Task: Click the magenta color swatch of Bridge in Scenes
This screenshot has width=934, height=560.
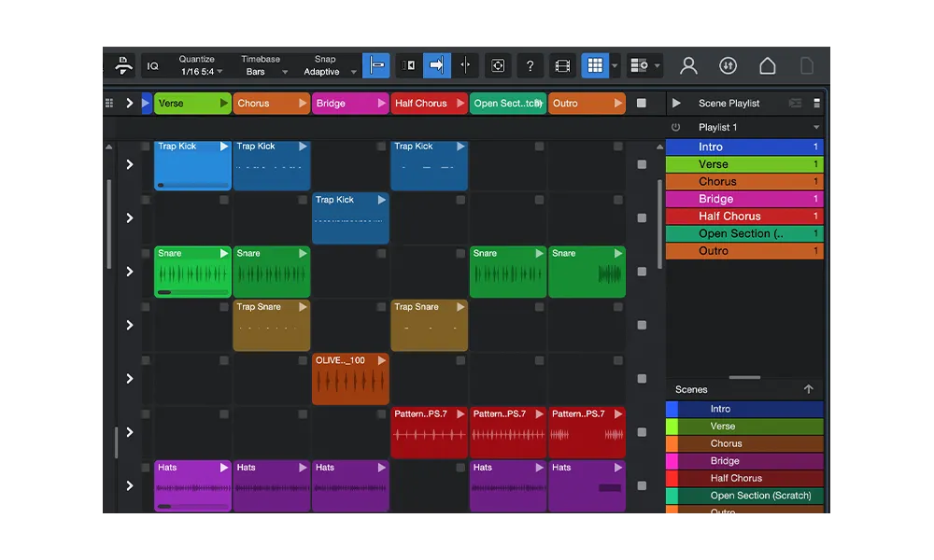Action: (x=672, y=461)
